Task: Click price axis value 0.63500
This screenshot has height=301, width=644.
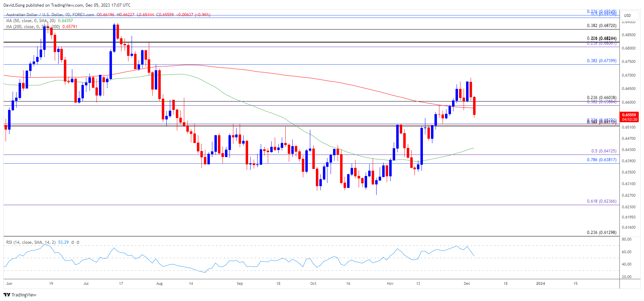Action: (629, 172)
